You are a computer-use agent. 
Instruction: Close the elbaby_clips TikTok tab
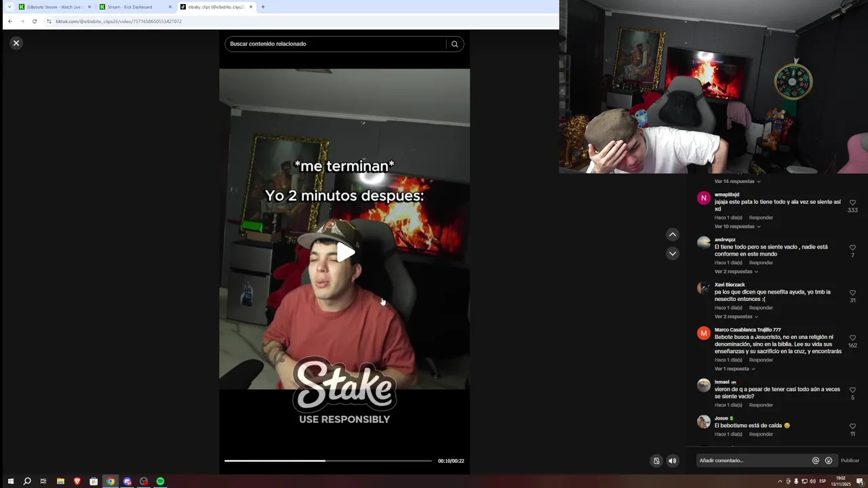(x=251, y=7)
